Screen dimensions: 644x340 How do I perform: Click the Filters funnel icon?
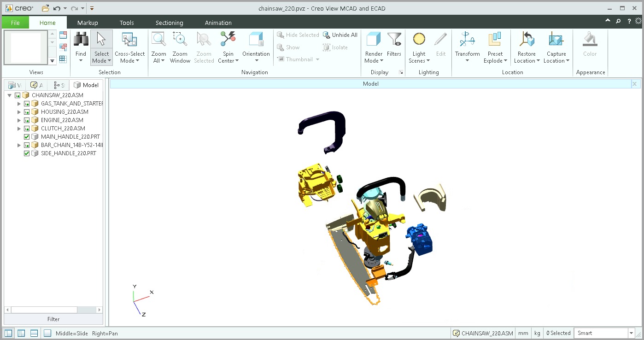[394, 40]
